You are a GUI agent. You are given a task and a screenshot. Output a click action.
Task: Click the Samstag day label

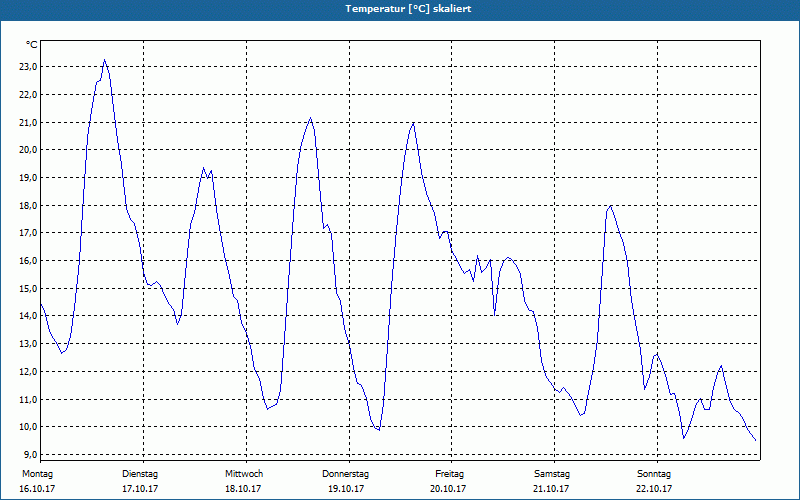pyautogui.click(x=552, y=474)
